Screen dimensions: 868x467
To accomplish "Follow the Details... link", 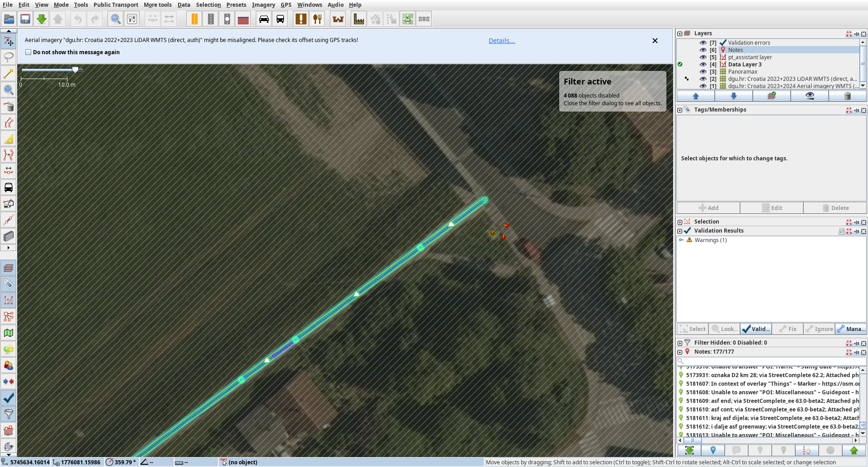I will tap(502, 41).
